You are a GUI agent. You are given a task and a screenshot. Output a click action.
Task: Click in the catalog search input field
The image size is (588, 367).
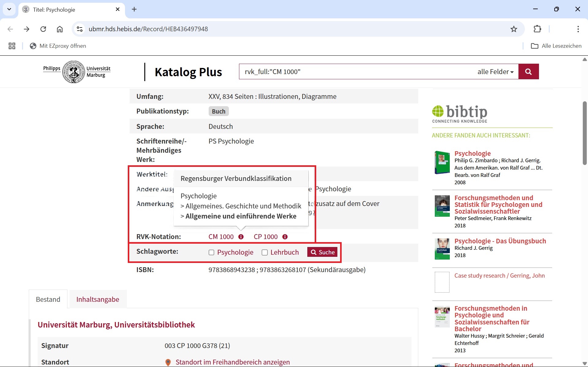tap(355, 72)
